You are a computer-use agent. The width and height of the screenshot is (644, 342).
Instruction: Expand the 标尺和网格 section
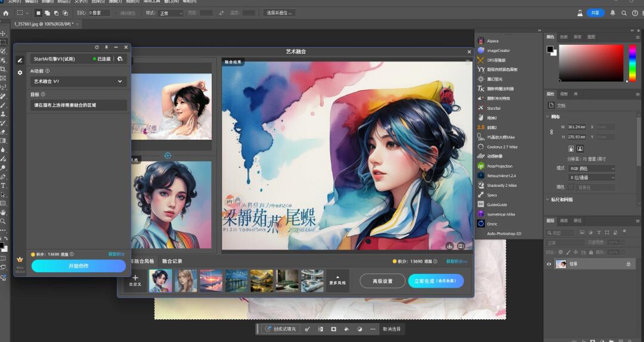click(547, 199)
